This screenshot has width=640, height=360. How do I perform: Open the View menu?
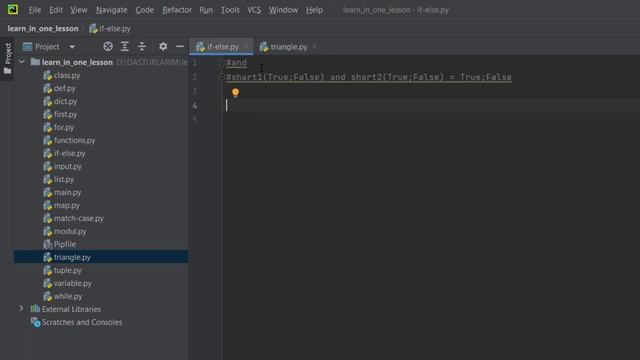79,10
